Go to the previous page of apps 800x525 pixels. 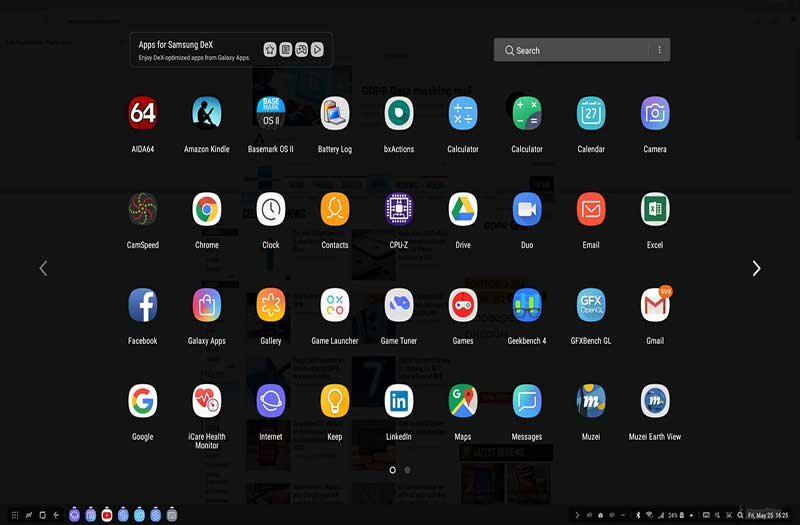click(x=43, y=268)
